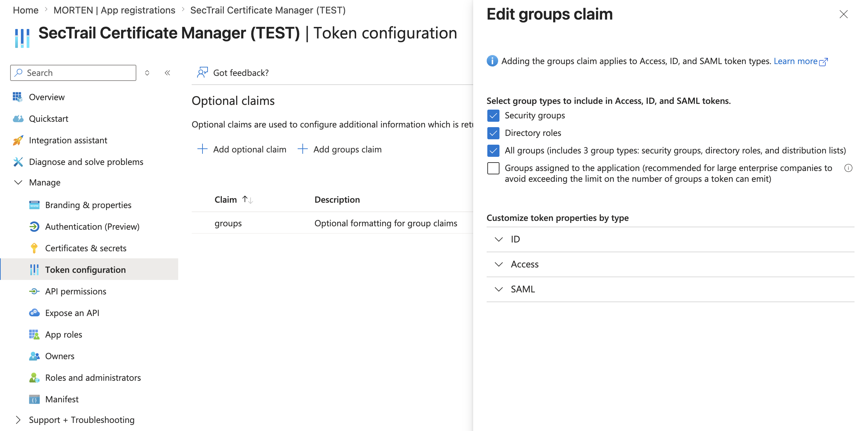This screenshot has width=868, height=431.
Task: Click the Token configuration bars icon in sidebar
Action: pyautogui.click(x=34, y=270)
